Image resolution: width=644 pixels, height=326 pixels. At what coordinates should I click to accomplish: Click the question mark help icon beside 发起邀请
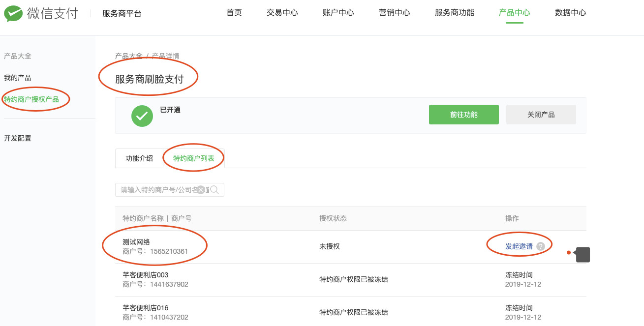pos(541,246)
